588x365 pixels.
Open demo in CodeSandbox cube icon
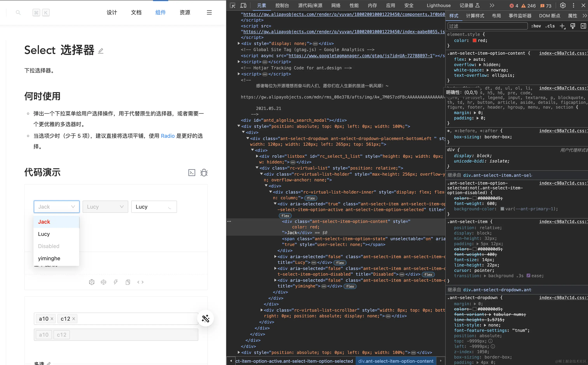point(92,282)
